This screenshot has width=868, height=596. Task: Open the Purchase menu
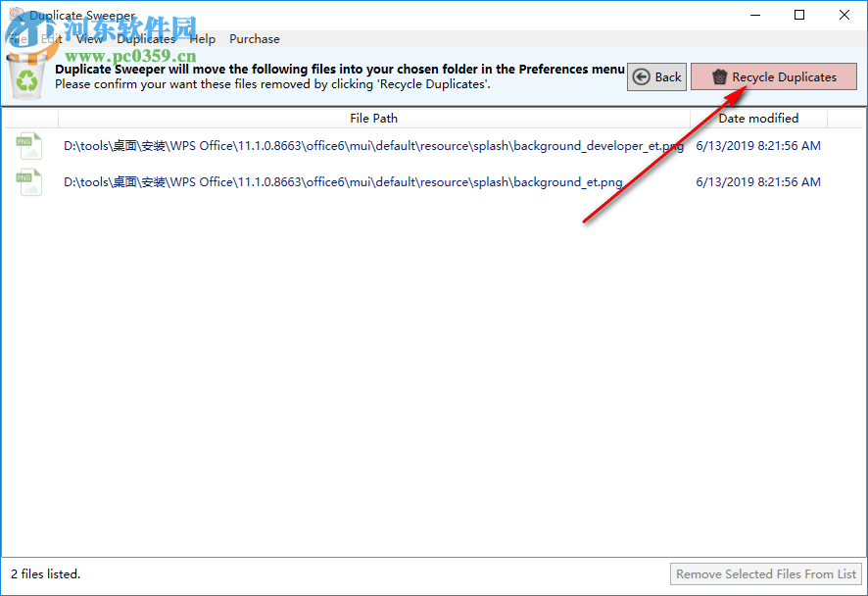tap(255, 39)
